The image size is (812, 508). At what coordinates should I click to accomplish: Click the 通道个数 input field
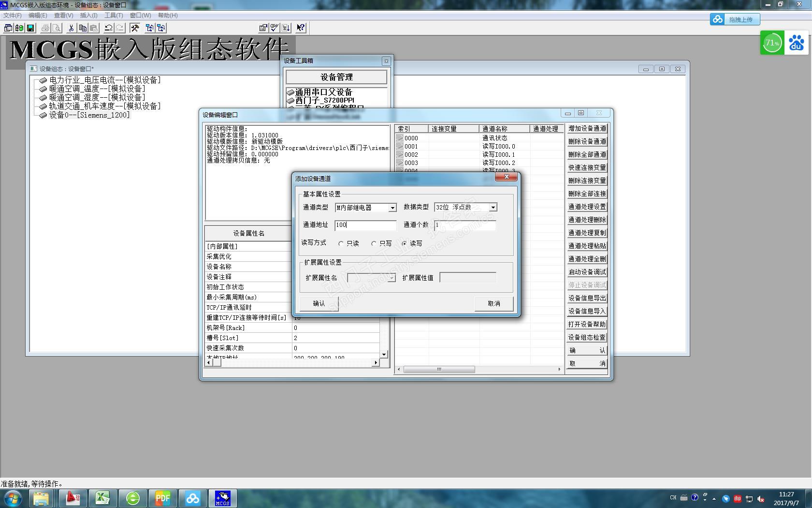(465, 225)
